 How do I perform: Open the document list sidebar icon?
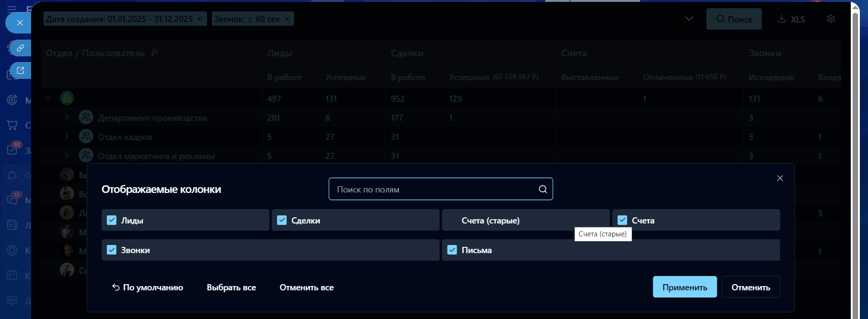tap(12, 225)
